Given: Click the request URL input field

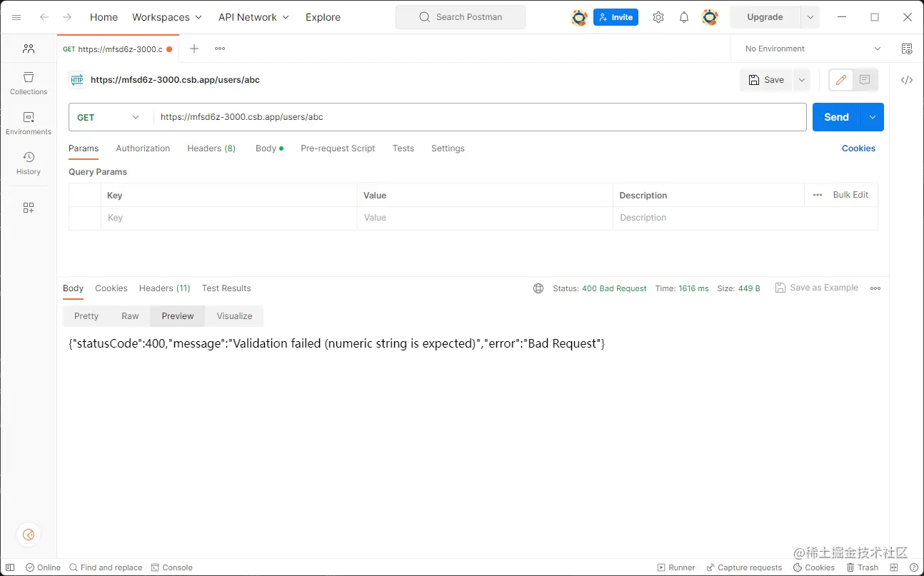Looking at the screenshot, I should coord(480,117).
